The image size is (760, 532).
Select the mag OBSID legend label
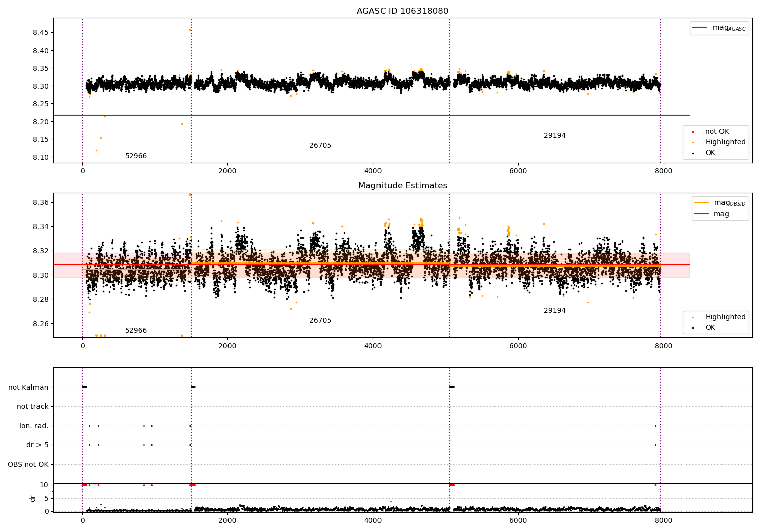pyautogui.click(x=730, y=203)
